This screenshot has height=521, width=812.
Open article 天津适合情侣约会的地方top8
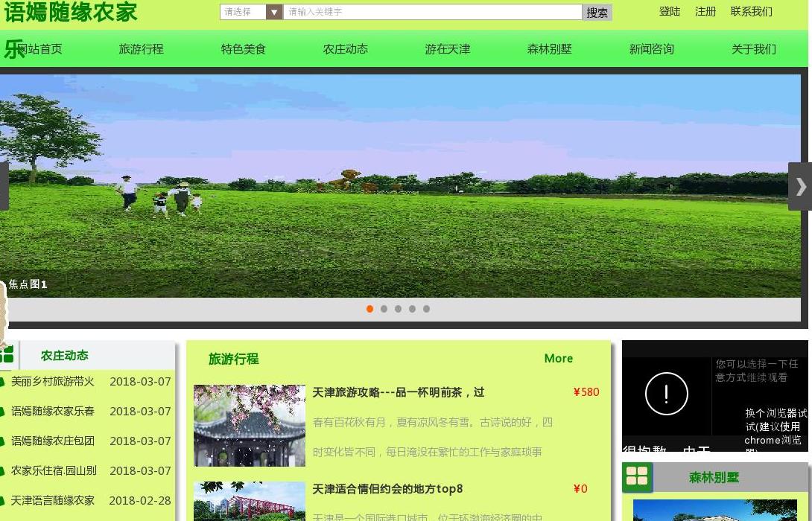pos(387,489)
